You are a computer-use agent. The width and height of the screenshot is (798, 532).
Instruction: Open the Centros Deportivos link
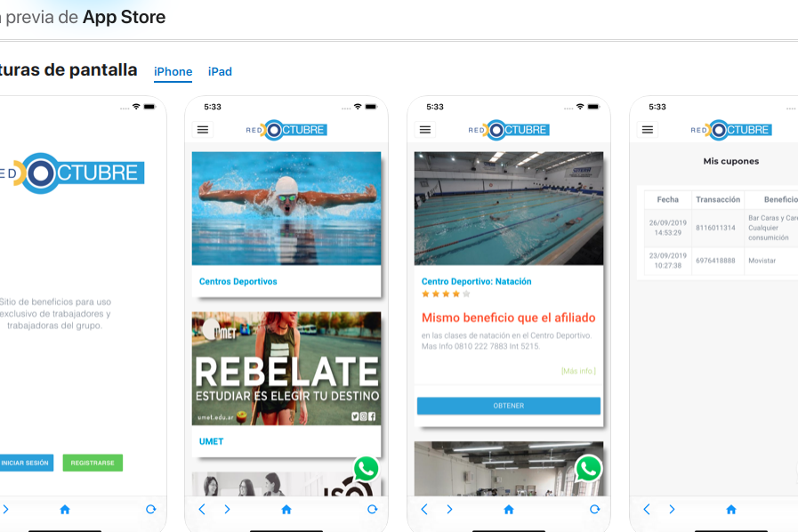[238, 281]
